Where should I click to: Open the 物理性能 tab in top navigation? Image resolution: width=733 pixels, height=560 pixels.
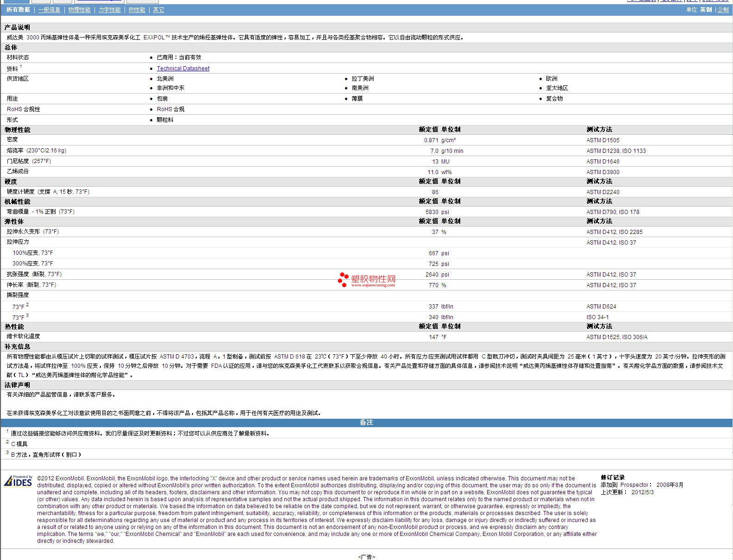(x=79, y=10)
